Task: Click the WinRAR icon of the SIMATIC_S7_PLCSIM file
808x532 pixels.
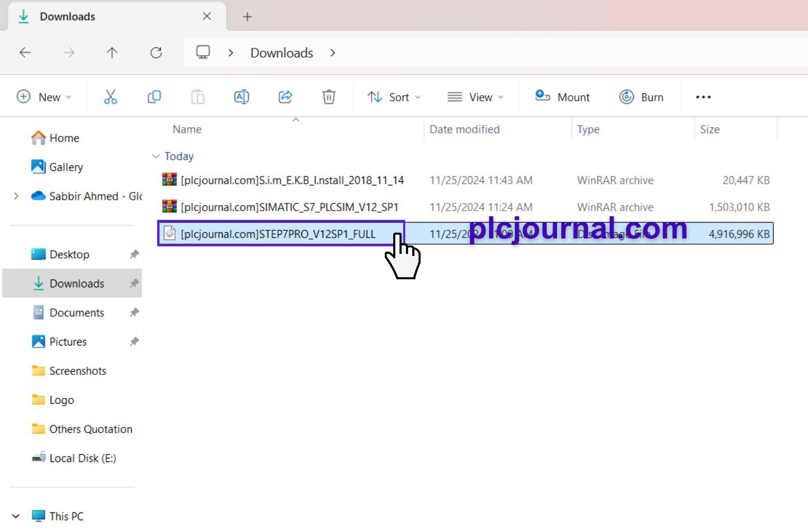Action: (170, 207)
